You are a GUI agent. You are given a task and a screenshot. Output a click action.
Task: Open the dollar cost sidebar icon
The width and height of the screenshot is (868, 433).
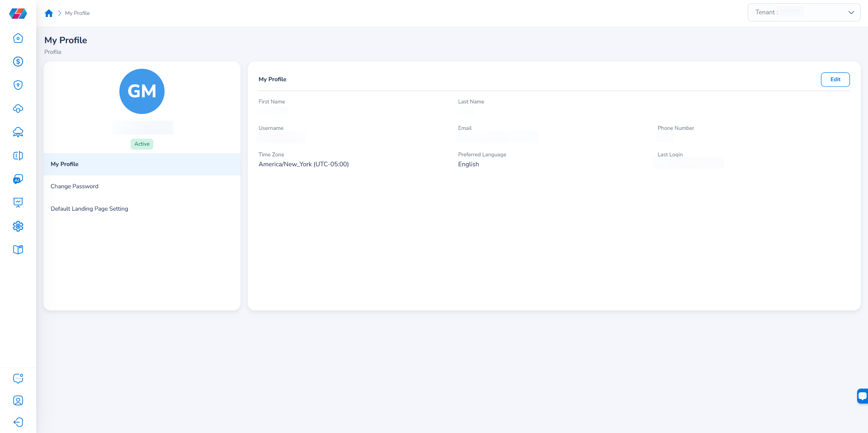coord(18,61)
